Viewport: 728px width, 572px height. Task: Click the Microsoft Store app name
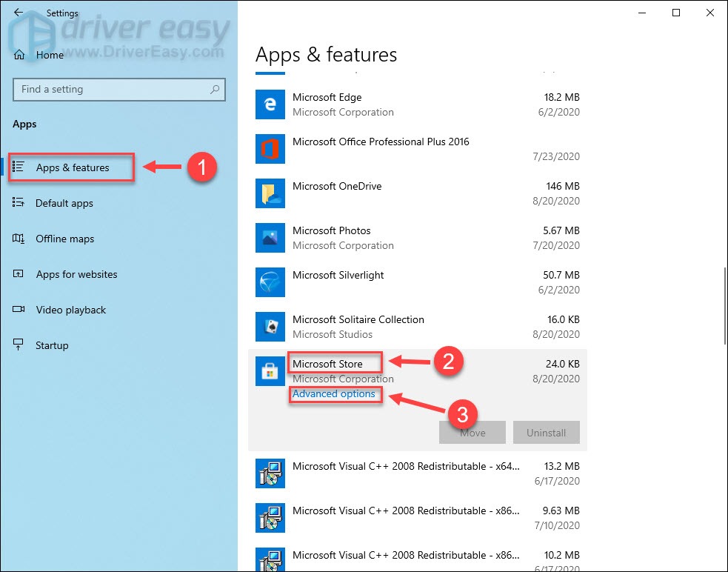(327, 364)
